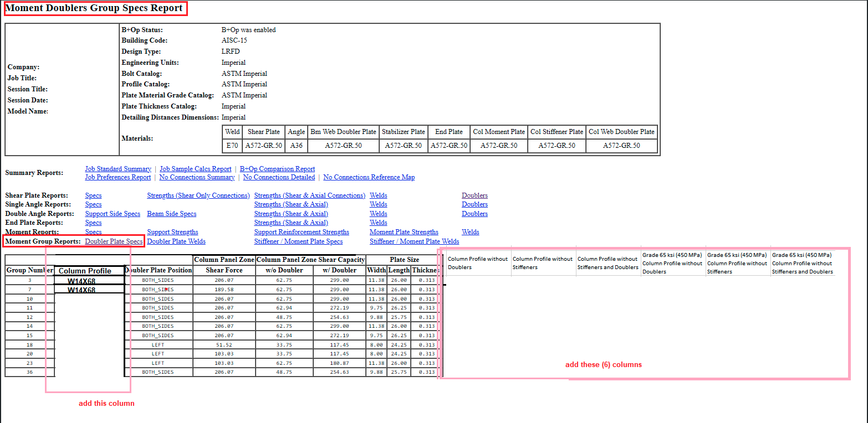View the No Connections Reference Map
This screenshot has width=868, height=423.
point(369,177)
